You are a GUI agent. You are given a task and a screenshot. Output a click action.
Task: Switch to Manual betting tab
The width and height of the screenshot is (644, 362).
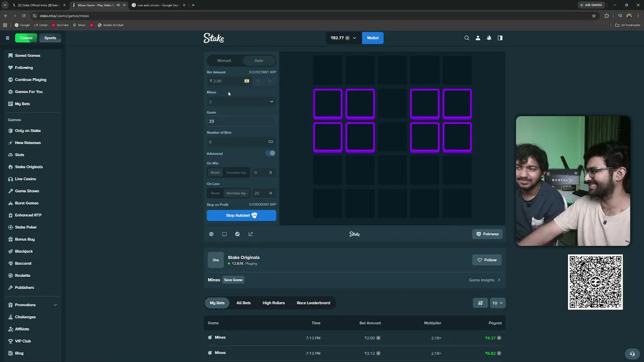click(224, 60)
